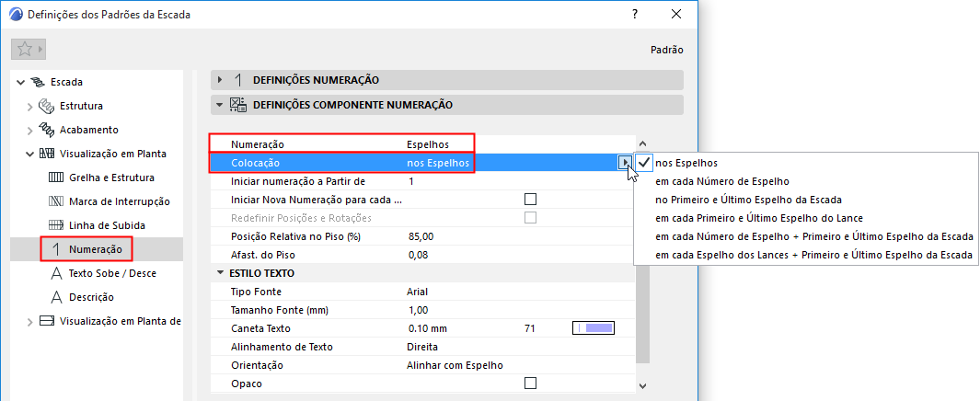Toggle Iniciar Nova Numeração para cada checkbox
The width and height of the screenshot is (980, 401).
click(531, 200)
